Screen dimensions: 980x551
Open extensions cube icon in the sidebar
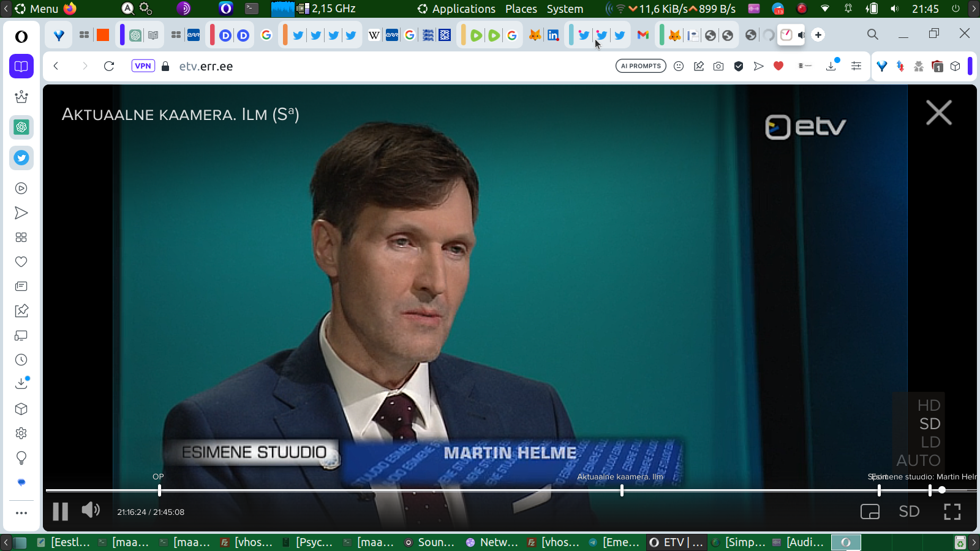[x=21, y=409]
